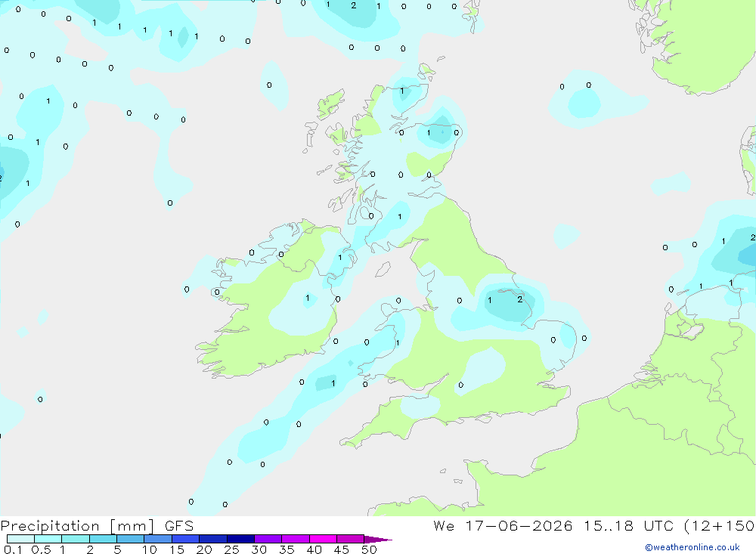Click the "15..18 UTC" time range text
The height and width of the screenshot is (554, 756).
tap(627, 526)
